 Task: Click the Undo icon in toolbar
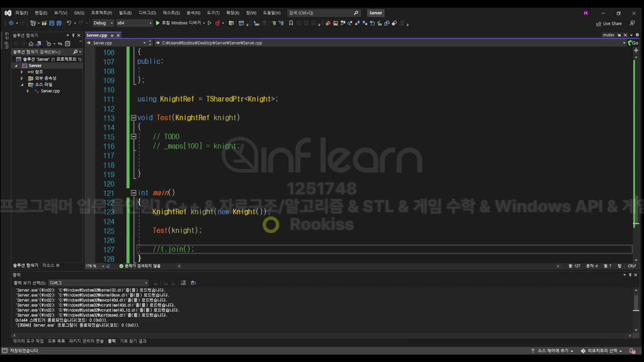tap(69, 23)
